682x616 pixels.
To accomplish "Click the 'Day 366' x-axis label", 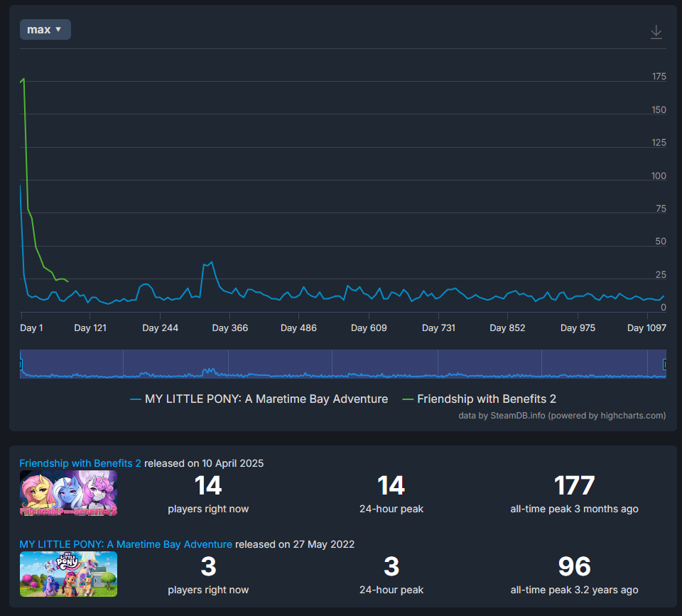I will click(229, 328).
